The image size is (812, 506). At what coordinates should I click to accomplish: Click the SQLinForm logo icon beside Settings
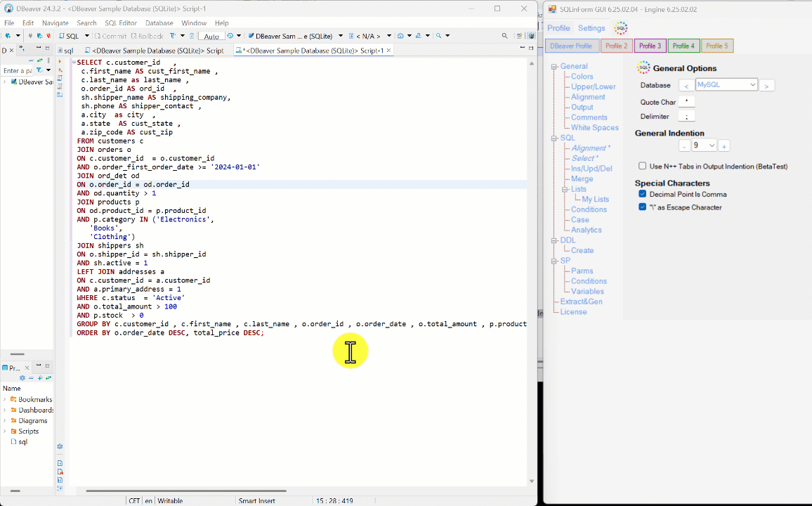(x=620, y=28)
